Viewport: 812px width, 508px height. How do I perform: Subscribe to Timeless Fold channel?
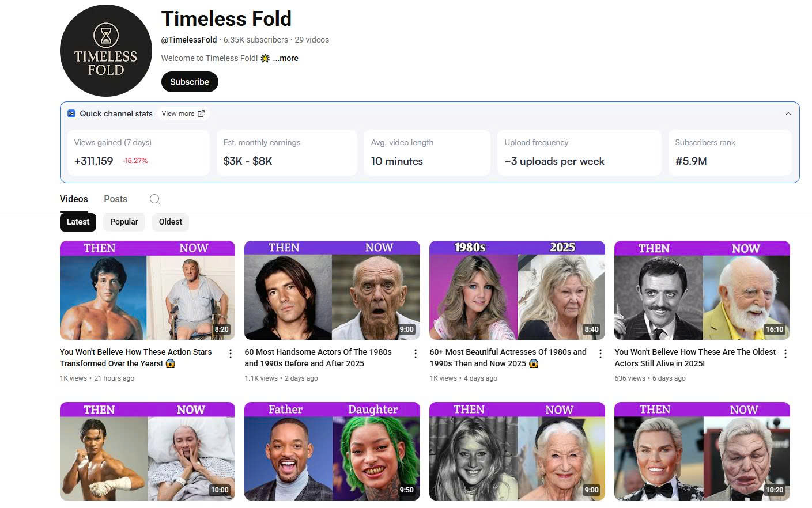[x=190, y=82]
